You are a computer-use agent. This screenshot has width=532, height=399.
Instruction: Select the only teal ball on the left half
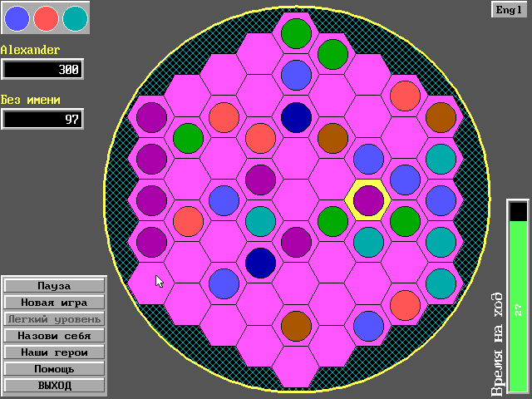click(260, 221)
